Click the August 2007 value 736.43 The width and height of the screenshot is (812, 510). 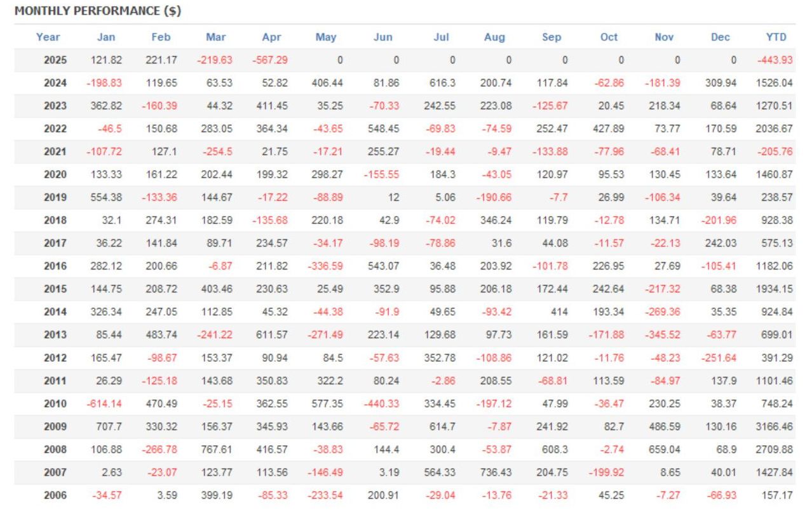click(495, 472)
